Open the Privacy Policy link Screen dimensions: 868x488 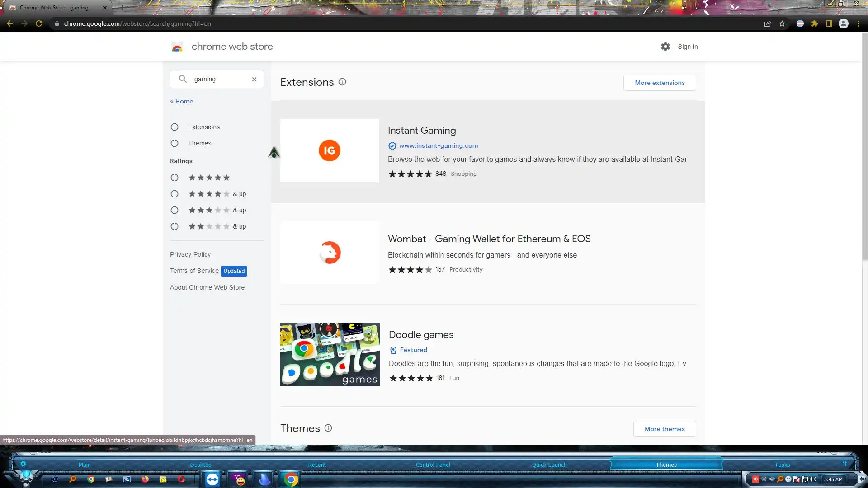point(190,254)
